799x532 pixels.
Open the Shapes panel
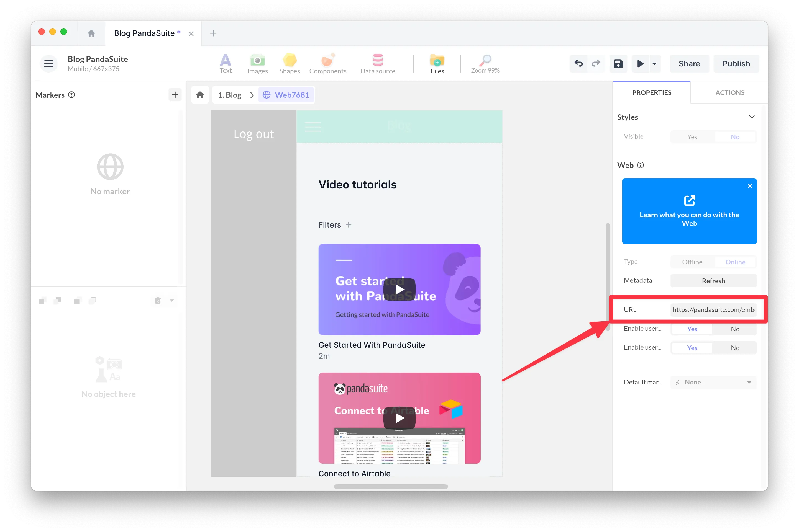[289, 63]
